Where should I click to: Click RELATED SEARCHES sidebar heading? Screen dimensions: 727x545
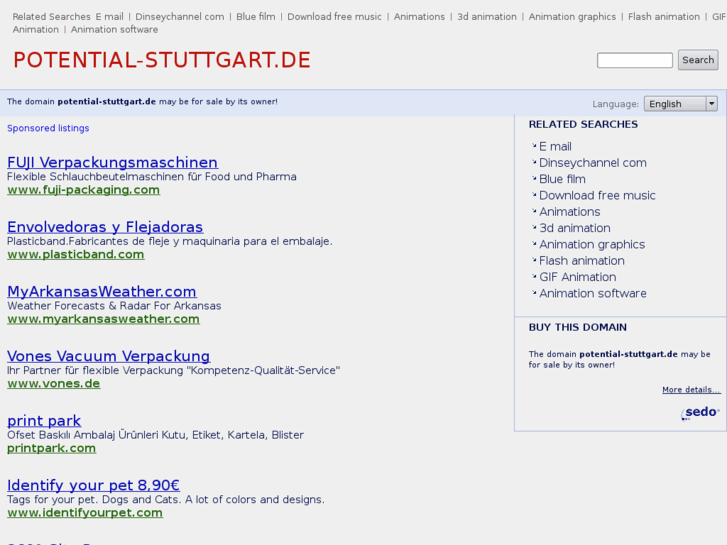(583, 124)
